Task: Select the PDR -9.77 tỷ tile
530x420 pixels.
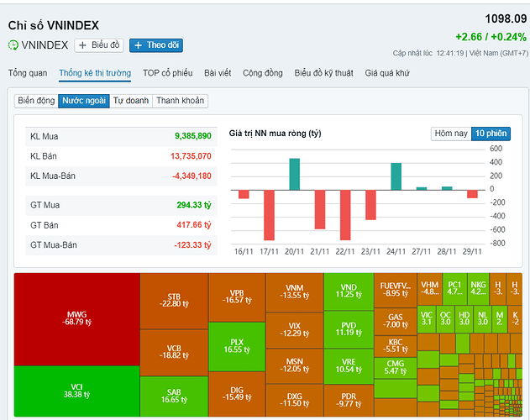Action: (349, 401)
